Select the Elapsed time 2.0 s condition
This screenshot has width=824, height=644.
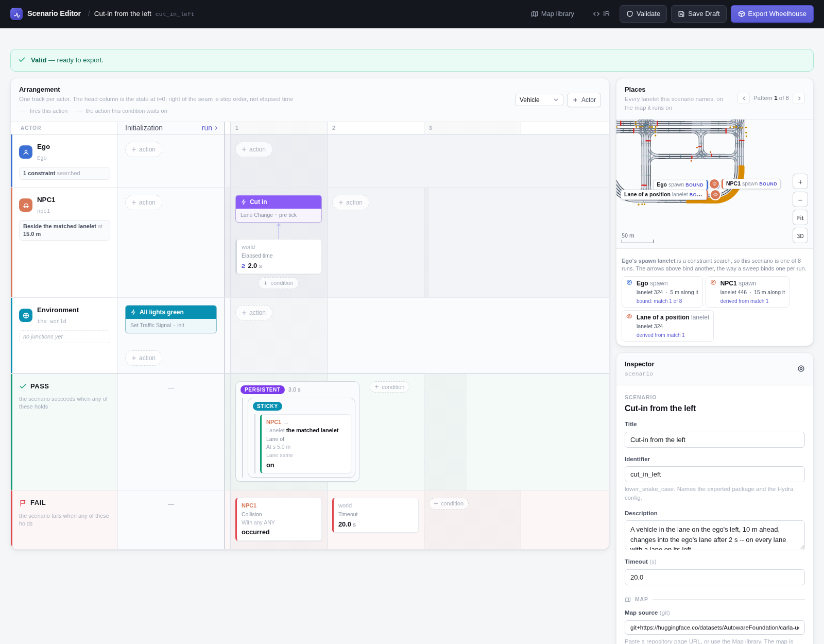pyautogui.click(x=279, y=257)
